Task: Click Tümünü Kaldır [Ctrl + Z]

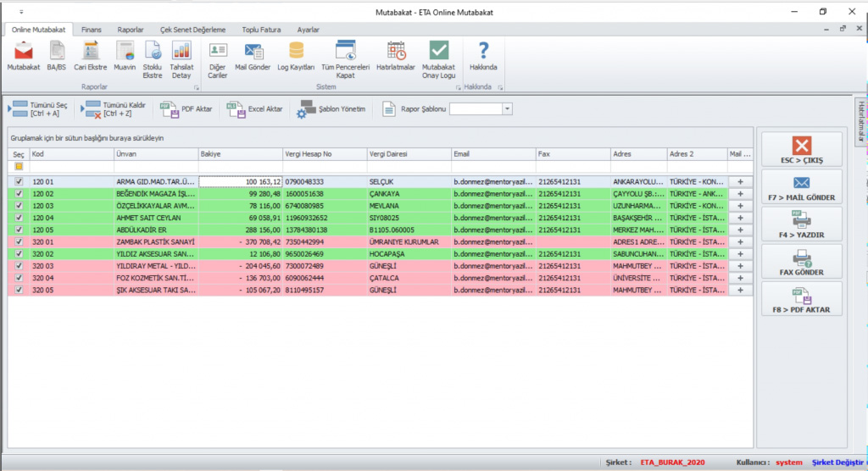Action: click(114, 109)
